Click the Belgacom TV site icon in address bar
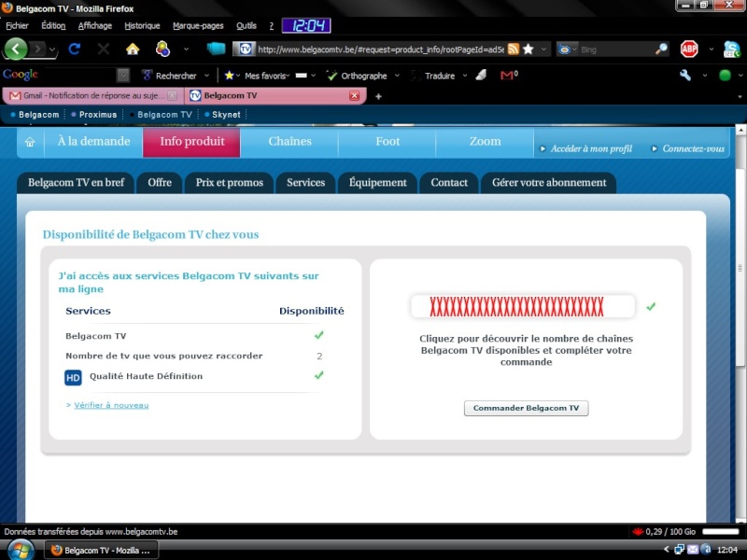 click(245, 49)
